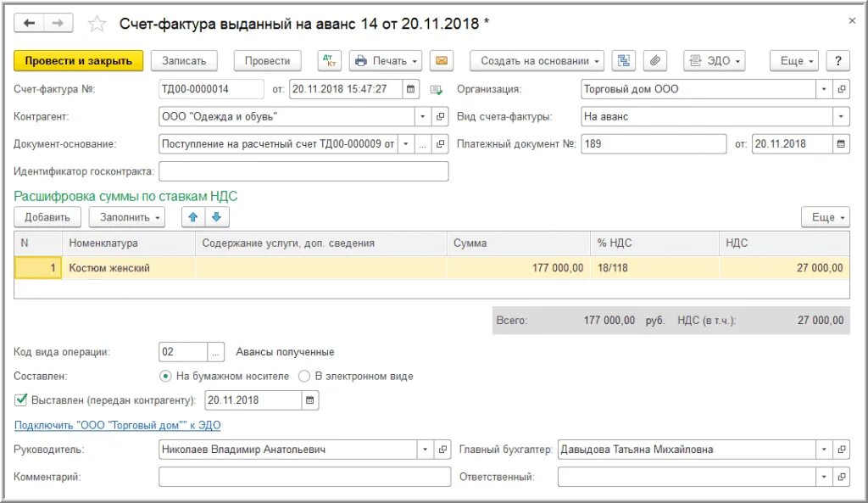Expand Главный бухгалтер dropdown list
This screenshot has height=503, width=868.
[824, 450]
